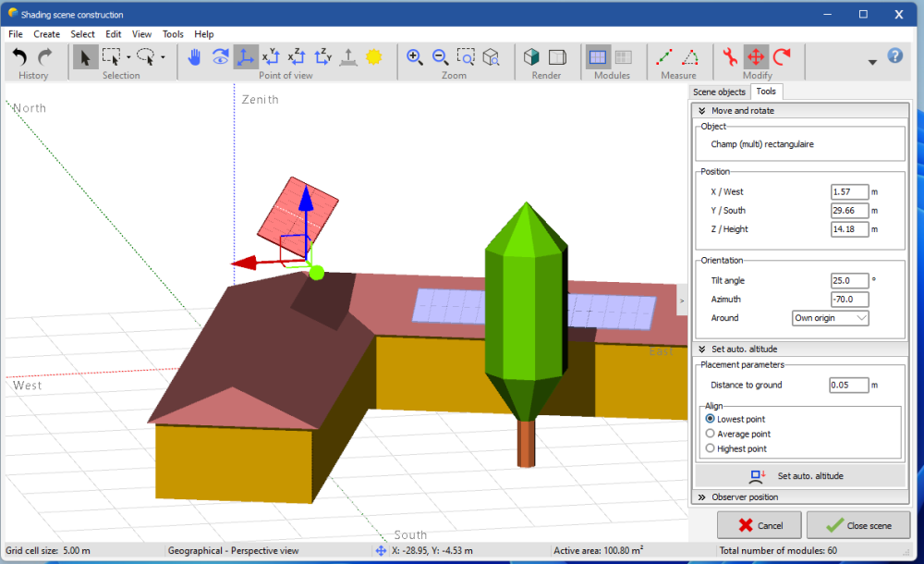Choose the Average point alignment option
Screen dimensions: 924x564
coord(710,434)
